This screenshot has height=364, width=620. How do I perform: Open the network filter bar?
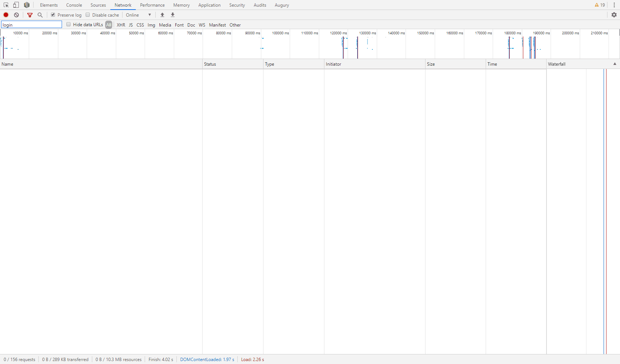point(30,15)
